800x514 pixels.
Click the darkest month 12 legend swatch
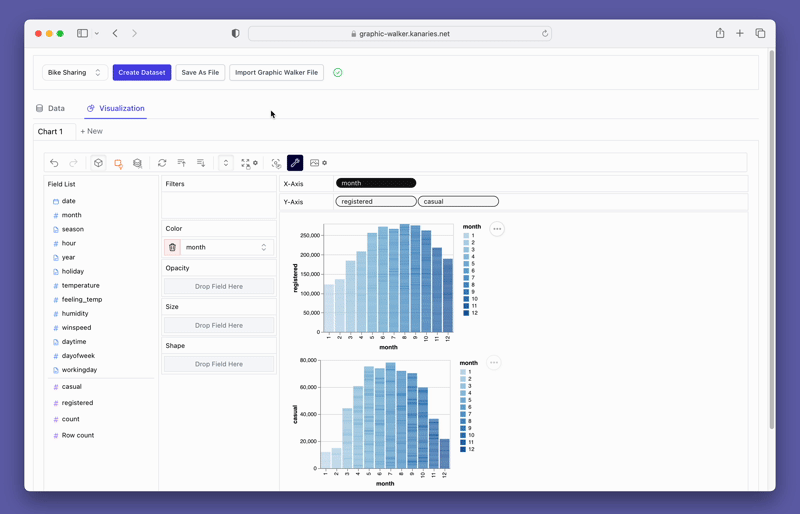[x=466, y=313]
